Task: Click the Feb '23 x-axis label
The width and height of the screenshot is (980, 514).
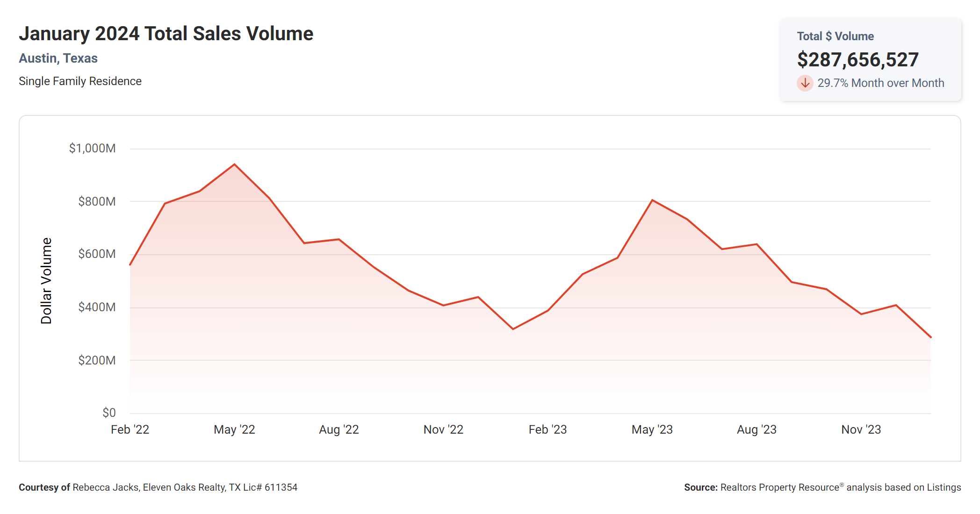Action: coord(548,429)
